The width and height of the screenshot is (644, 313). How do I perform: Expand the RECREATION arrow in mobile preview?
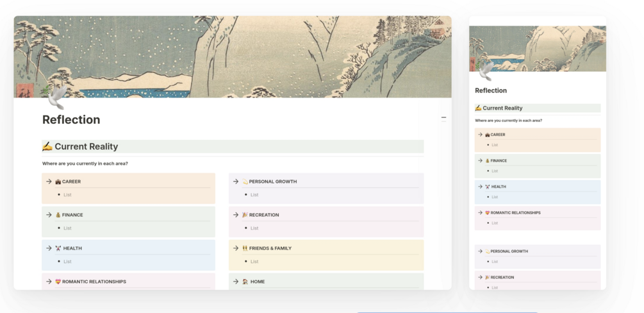click(x=480, y=277)
